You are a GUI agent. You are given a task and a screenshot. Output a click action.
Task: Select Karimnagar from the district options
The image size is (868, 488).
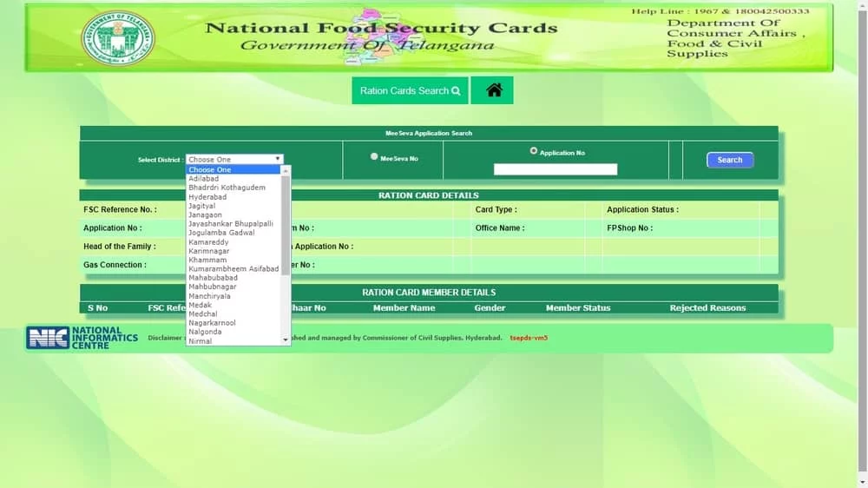pyautogui.click(x=208, y=251)
